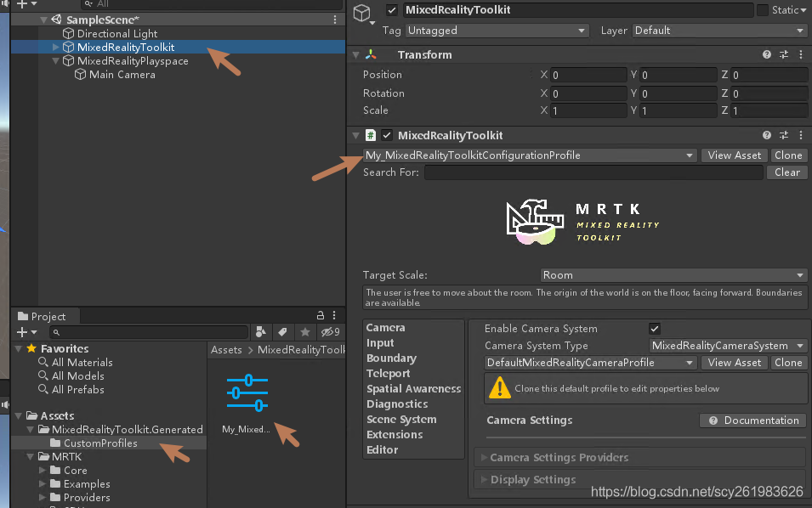Open the Layer dropdown showing Default
This screenshot has height=508, width=812.
(719, 31)
